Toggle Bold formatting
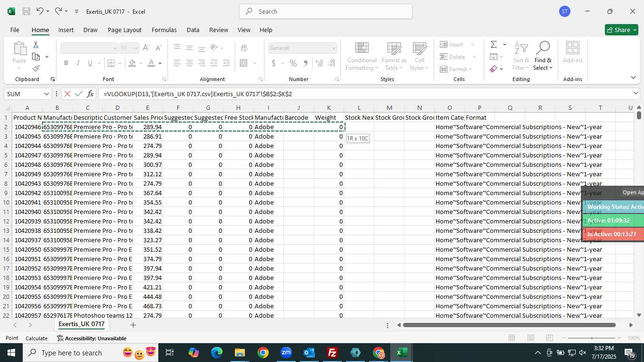Image resolution: width=644 pixels, height=362 pixels. (x=66, y=63)
